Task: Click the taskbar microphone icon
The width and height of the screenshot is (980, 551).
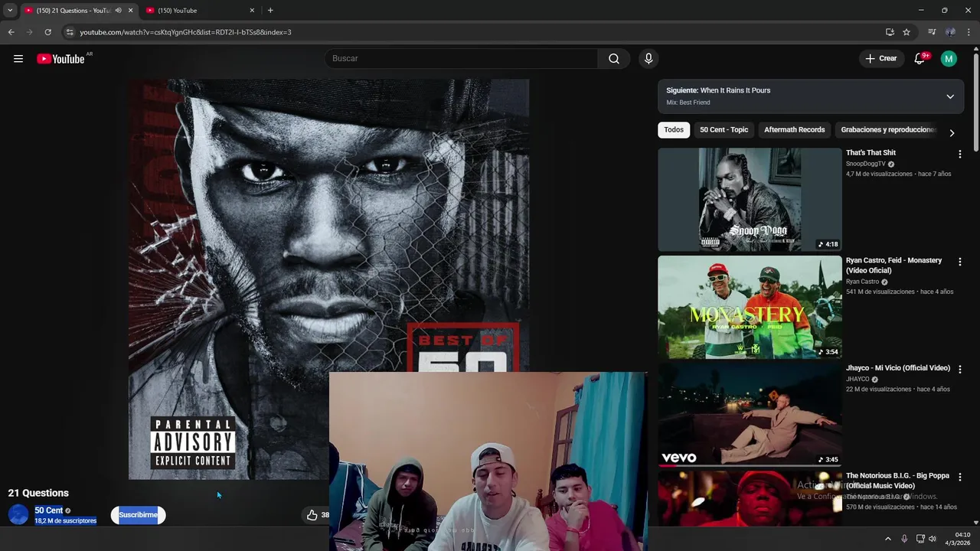Action: click(x=904, y=539)
